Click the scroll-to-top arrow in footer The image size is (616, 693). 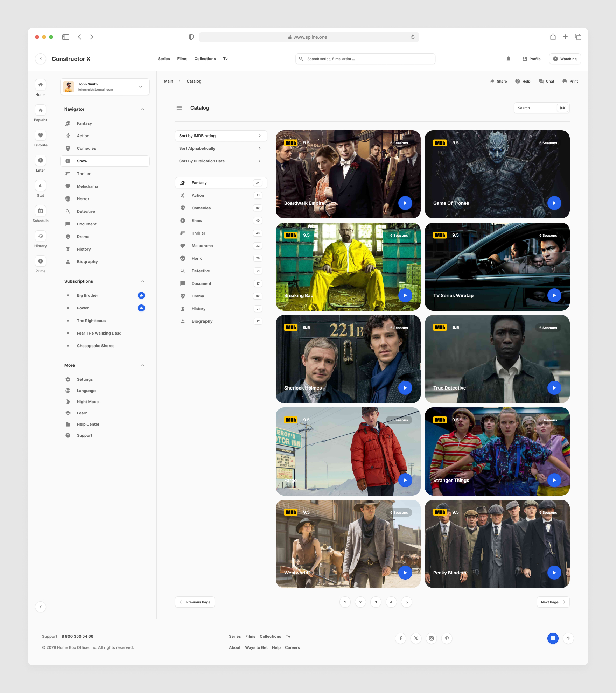click(x=568, y=638)
